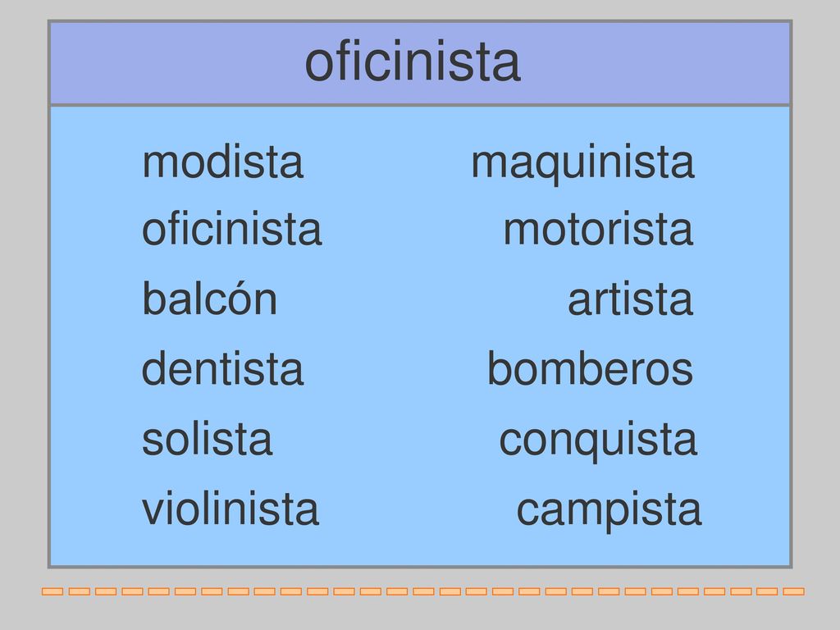The height and width of the screenshot is (630, 840).
Task: Choose the word balcón
Action: [209, 298]
